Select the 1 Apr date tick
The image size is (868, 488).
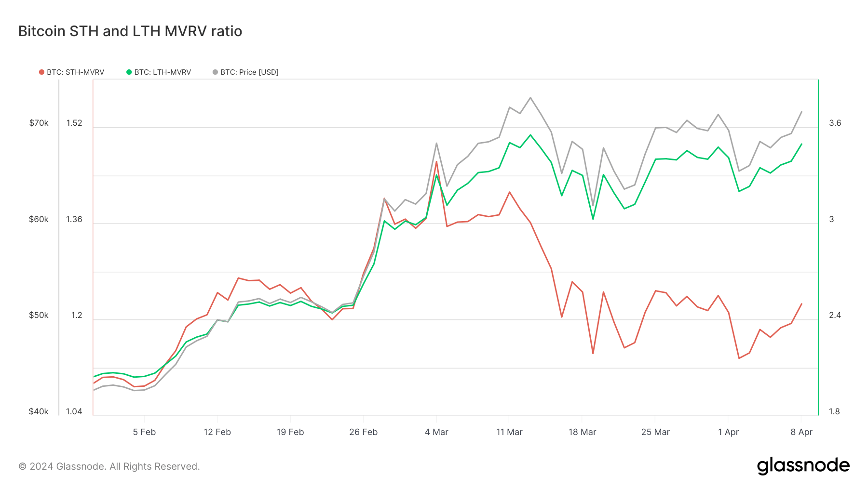pos(728,432)
